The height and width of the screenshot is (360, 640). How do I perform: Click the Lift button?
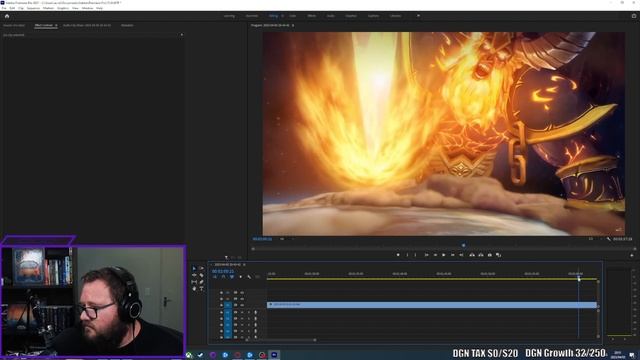coord(472,255)
